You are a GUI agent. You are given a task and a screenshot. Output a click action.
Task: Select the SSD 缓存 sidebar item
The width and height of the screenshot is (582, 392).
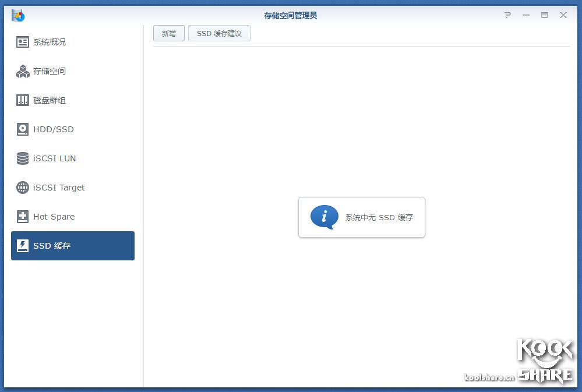73,246
